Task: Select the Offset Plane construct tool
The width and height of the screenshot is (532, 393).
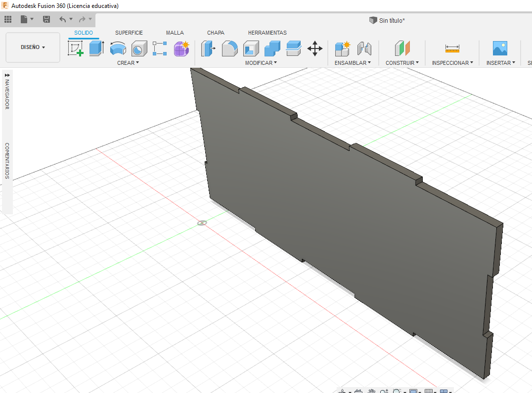Action: tap(402, 48)
